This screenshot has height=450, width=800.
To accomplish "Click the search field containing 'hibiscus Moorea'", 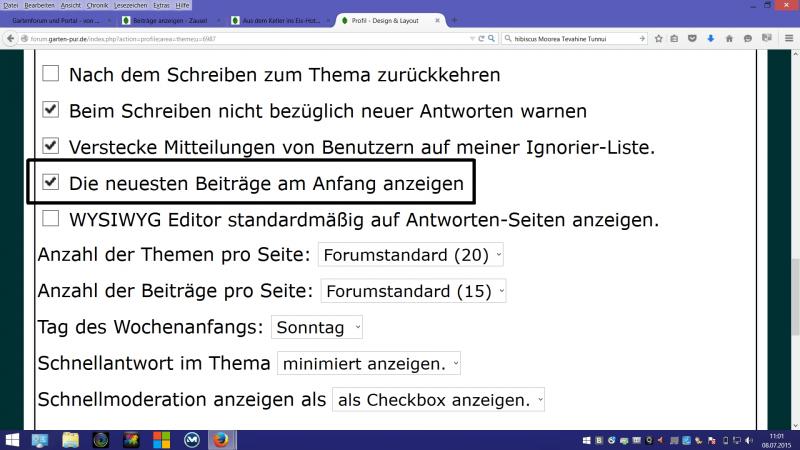I will point(570,39).
